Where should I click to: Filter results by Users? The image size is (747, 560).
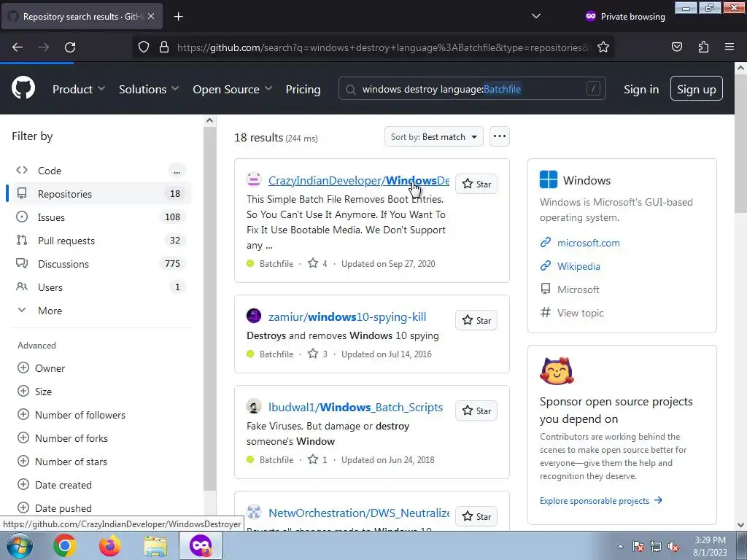point(101,287)
